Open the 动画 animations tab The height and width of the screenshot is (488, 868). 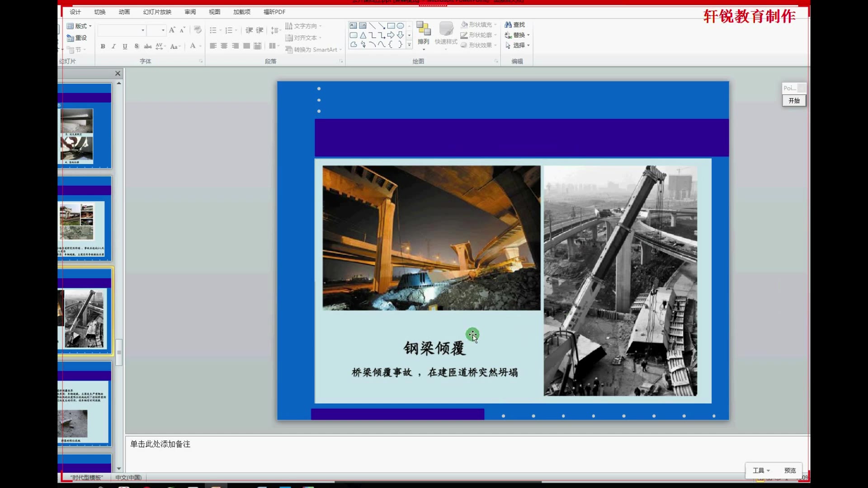pyautogui.click(x=124, y=12)
